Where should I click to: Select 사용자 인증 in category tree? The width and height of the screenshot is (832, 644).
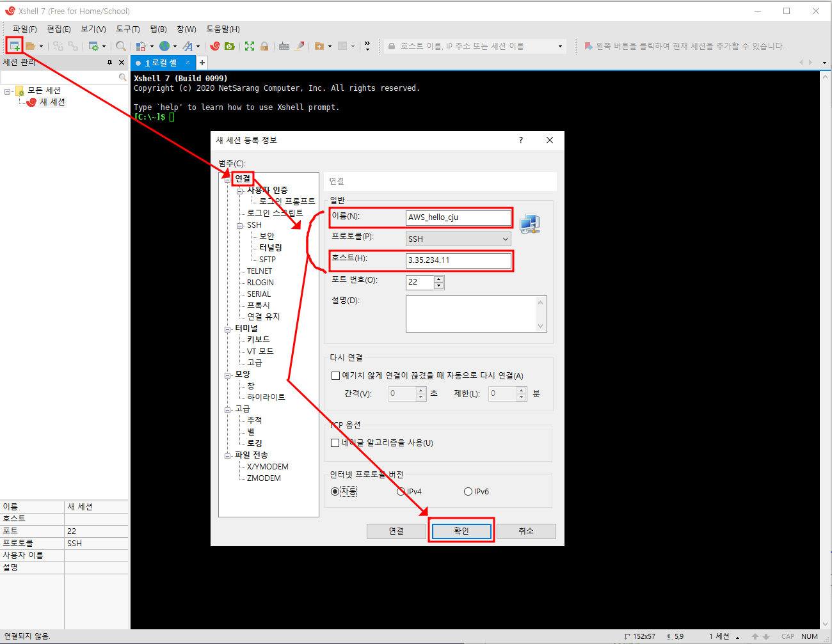(x=268, y=191)
